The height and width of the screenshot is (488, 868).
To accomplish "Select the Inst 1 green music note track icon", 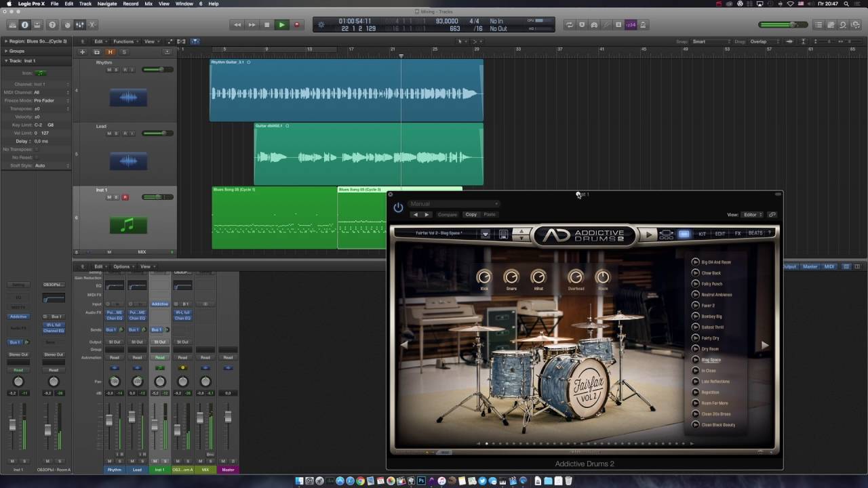I will point(128,225).
